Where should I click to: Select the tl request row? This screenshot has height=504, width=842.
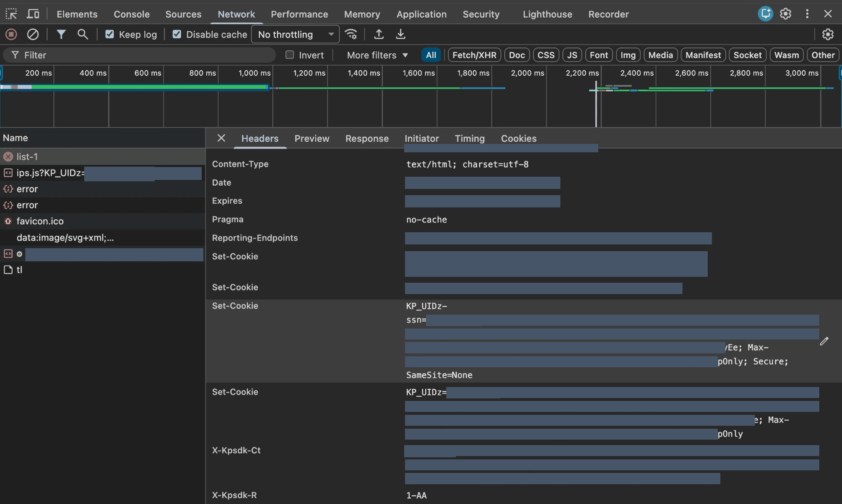103,270
